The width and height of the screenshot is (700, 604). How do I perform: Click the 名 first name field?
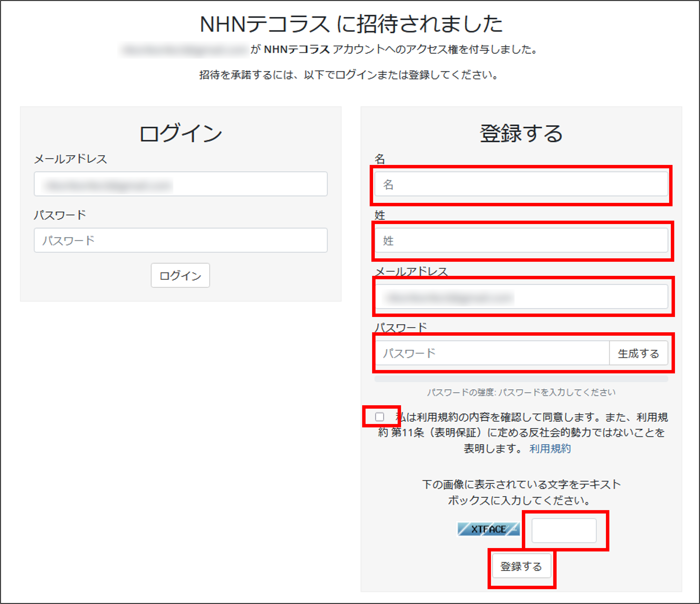point(521,184)
